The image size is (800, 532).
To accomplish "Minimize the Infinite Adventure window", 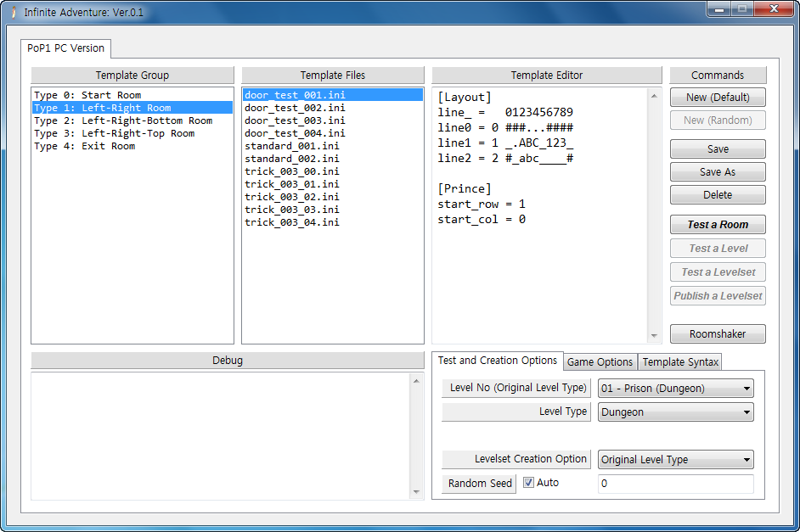I will tap(718, 8).
